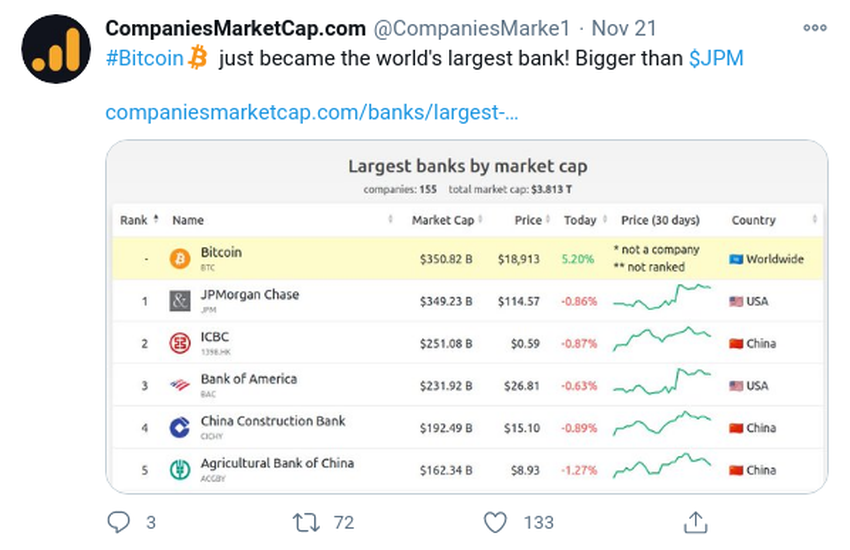Click the share upload icon
The width and height of the screenshot is (850, 550).
click(696, 522)
